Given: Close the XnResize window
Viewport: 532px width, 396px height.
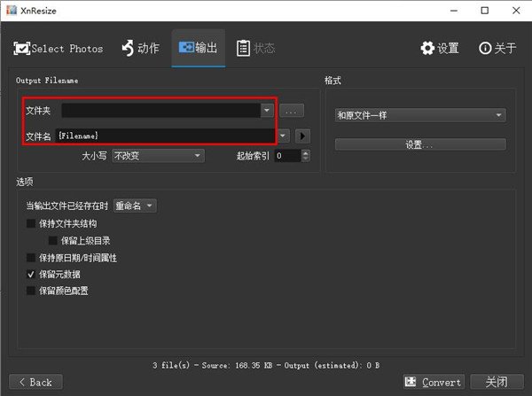Looking at the screenshot, I should (516, 11).
